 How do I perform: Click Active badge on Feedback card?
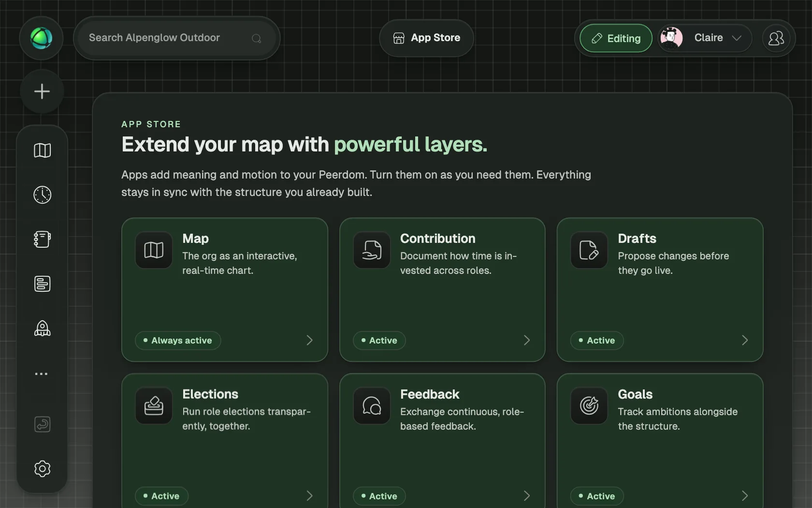pos(379,496)
